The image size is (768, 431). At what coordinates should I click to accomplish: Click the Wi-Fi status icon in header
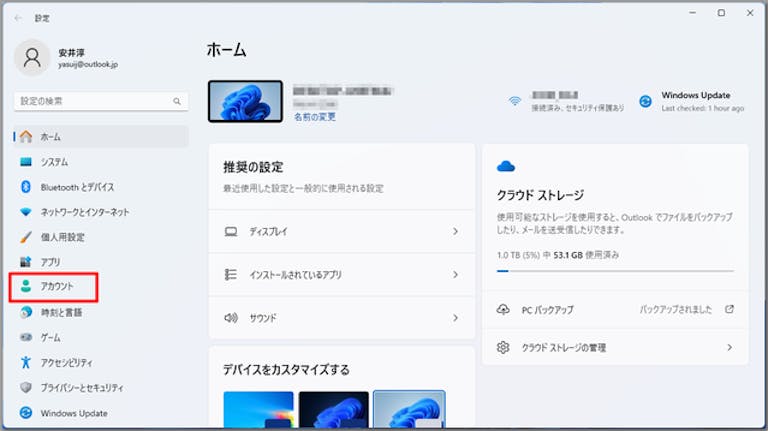coord(515,101)
